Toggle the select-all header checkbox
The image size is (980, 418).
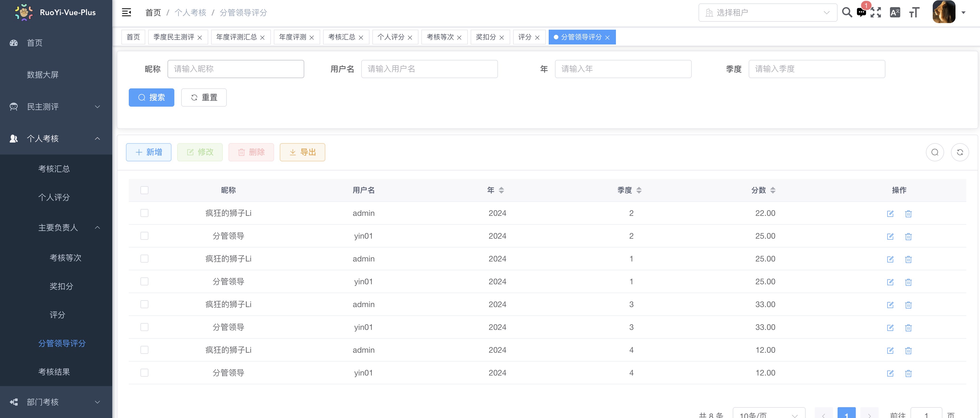144,190
